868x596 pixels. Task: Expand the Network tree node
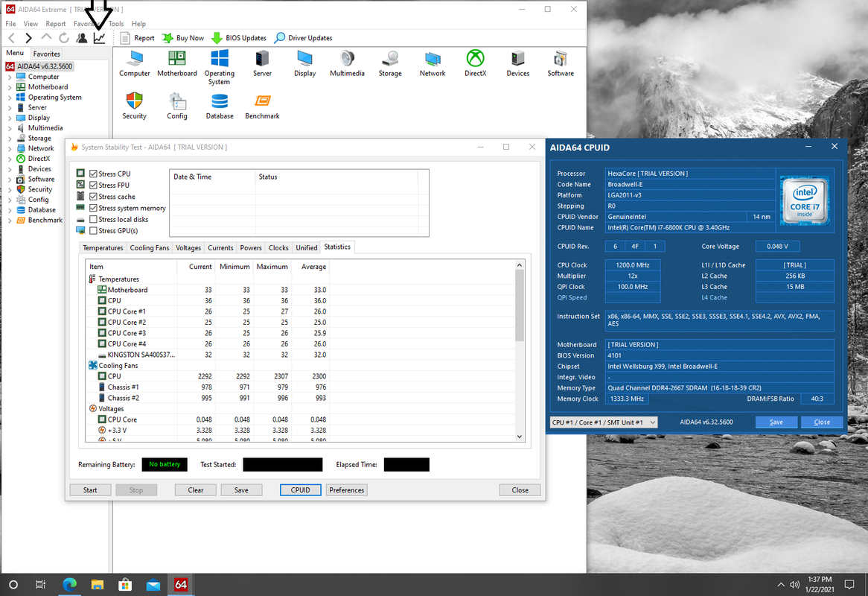point(10,148)
